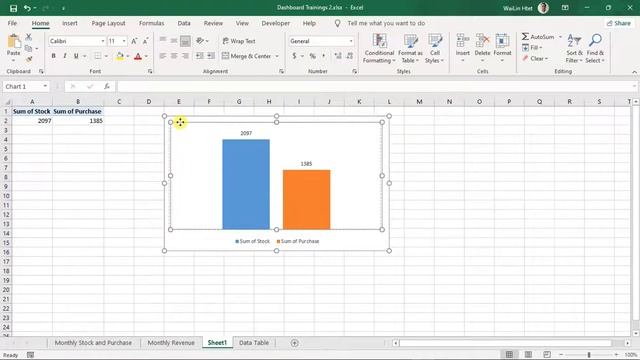640x360 pixels.
Task: Click the Insert Function fx icon
Action: tap(107, 87)
